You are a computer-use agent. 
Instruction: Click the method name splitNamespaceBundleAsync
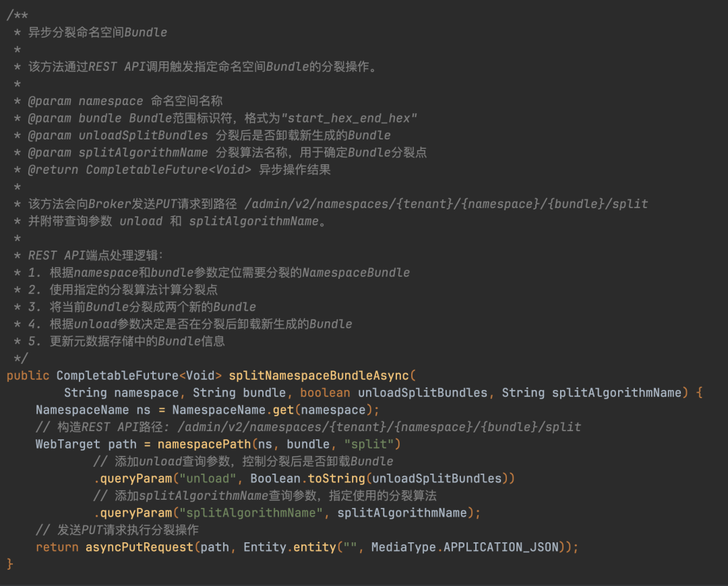click(319, 375)
